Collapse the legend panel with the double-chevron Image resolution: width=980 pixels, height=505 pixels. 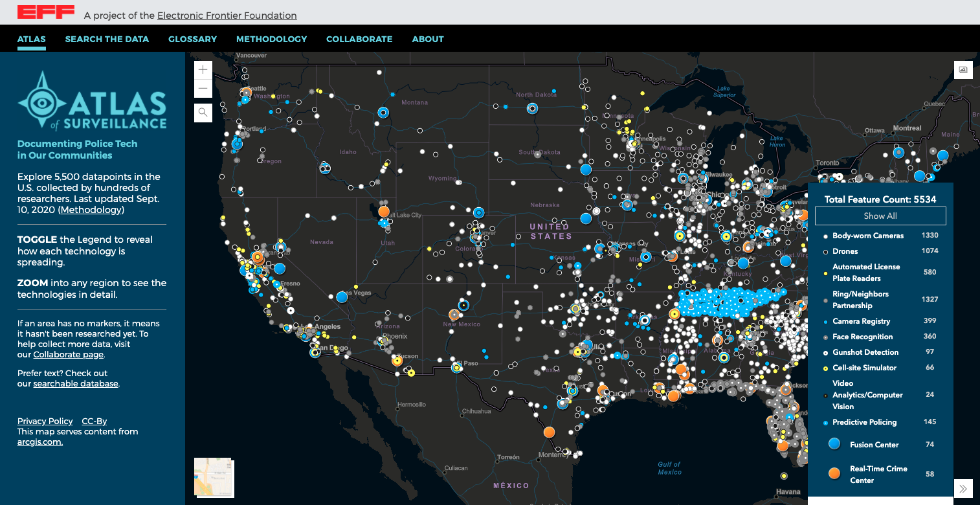[964, 489]
